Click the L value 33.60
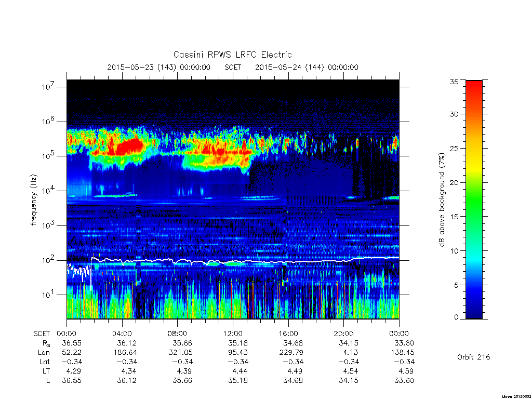This screenshot has width=532, height=399. pyautogui.click(x=404, y=380)
